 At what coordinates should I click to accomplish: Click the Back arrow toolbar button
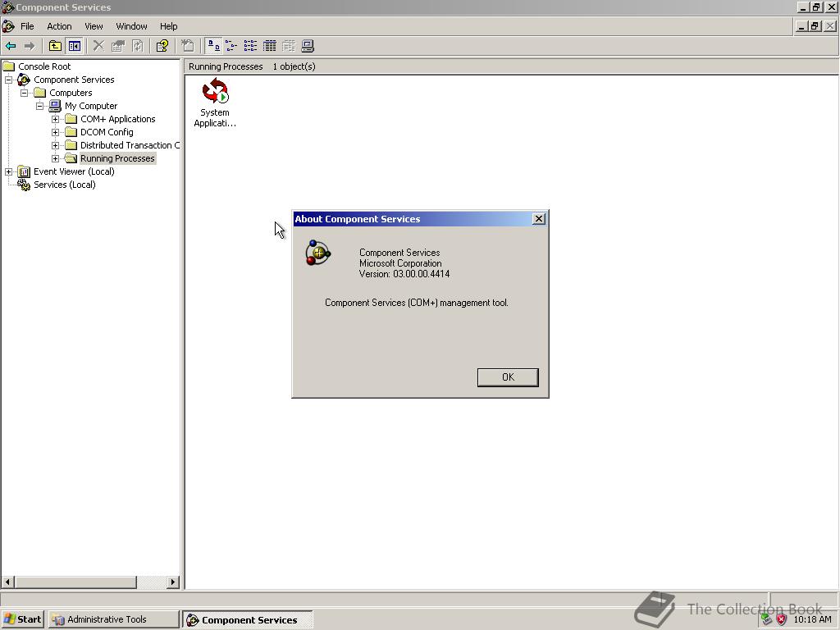pos(10,47)
